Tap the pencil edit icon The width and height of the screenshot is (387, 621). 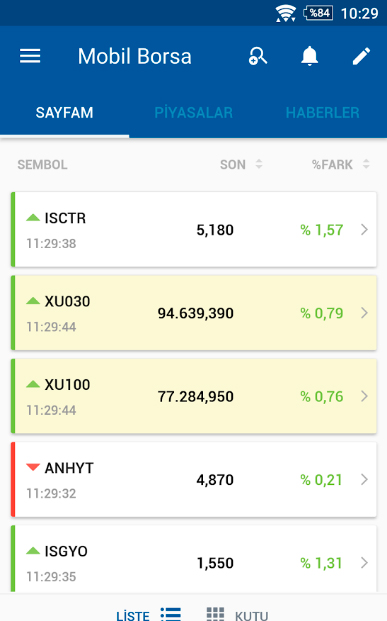point(361,56)
